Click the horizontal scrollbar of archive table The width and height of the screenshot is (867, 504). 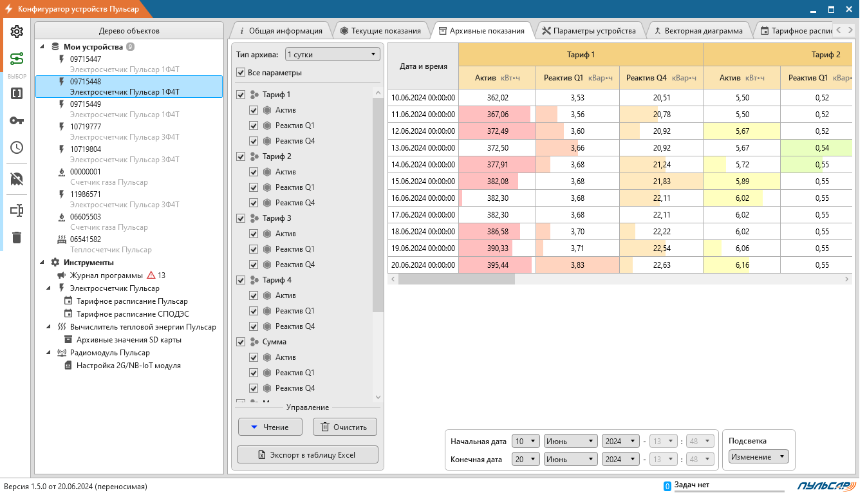pyautogui.click(x=457, y=279)
